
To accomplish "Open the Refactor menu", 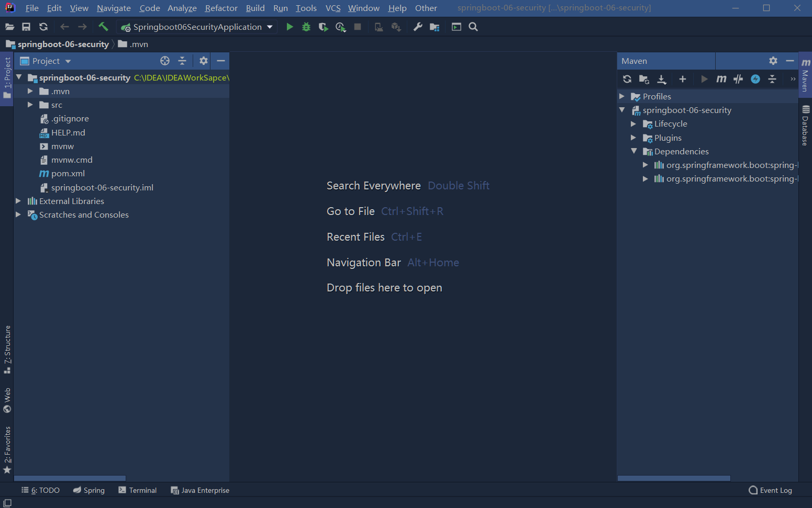I will (x=221, y=8).
